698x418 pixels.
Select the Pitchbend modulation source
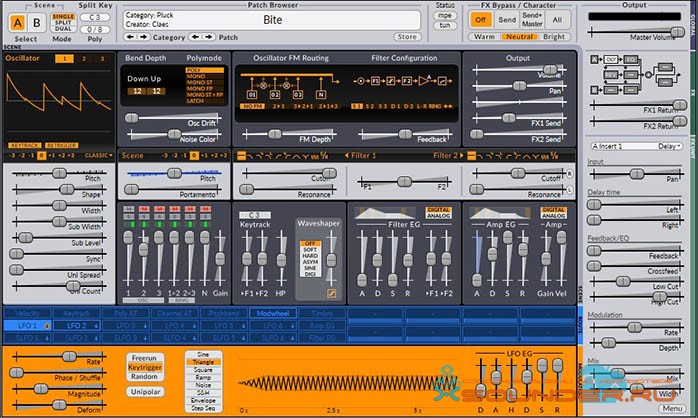click(224, 313)
